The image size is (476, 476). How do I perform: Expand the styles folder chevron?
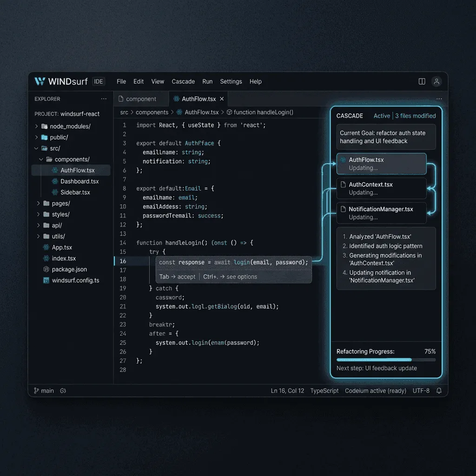[x=38, y=214]
